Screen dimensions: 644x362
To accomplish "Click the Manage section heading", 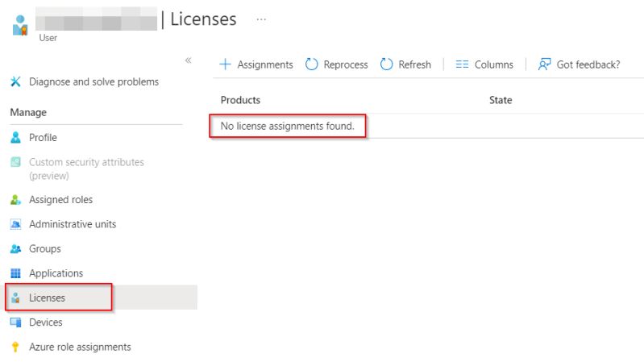I will coord(28,113).
